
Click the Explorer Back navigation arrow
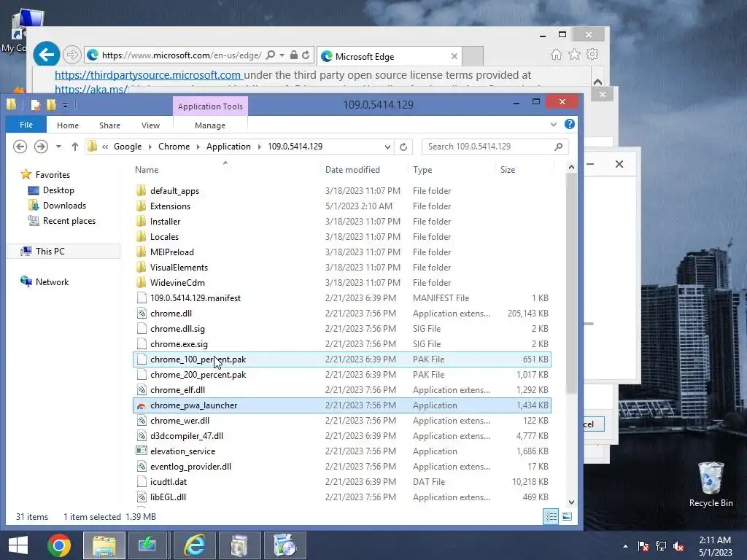[x=20, y=147]
